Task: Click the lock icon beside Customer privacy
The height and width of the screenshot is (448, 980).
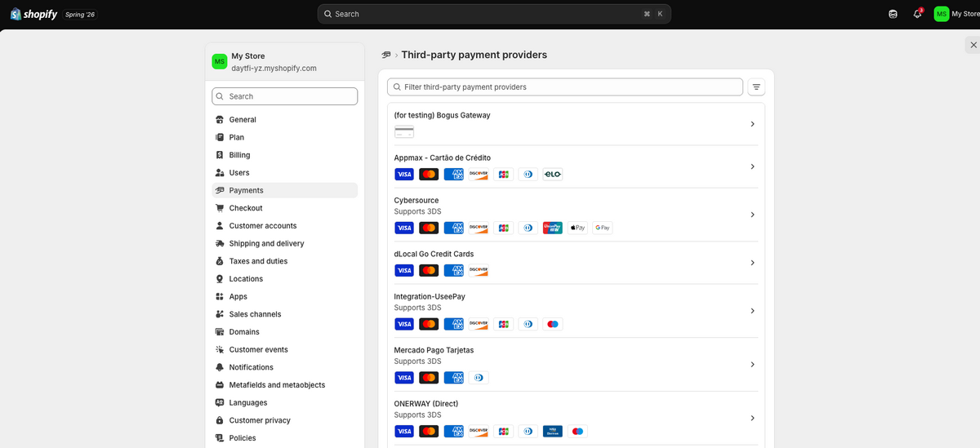Action: pos(220,420)
